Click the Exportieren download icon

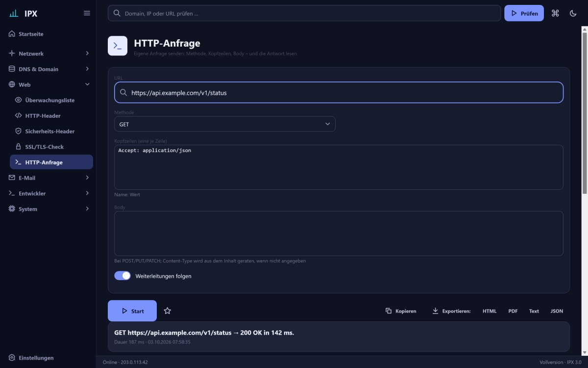[435, 311]
